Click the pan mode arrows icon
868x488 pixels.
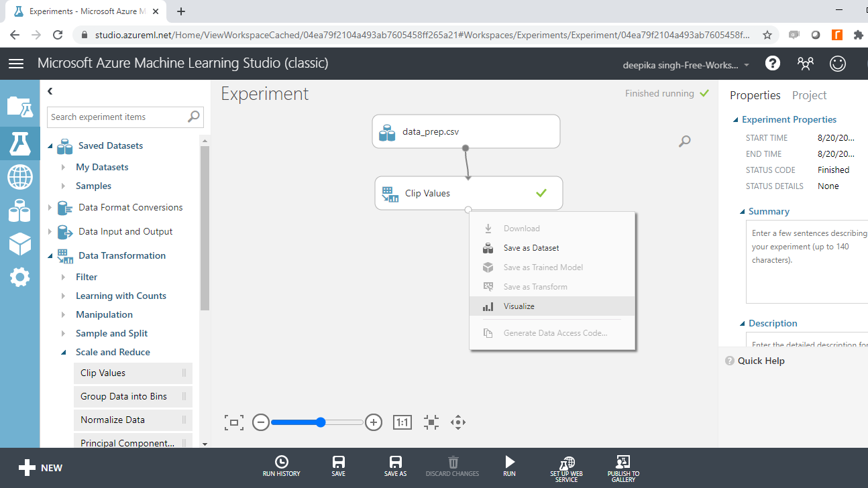click(458, 422)
